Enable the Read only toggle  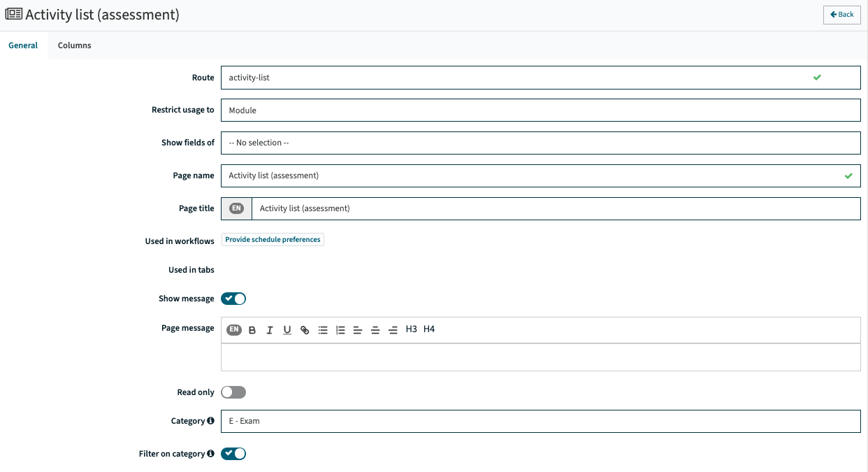pyautogui.click(x=233, y=392)
